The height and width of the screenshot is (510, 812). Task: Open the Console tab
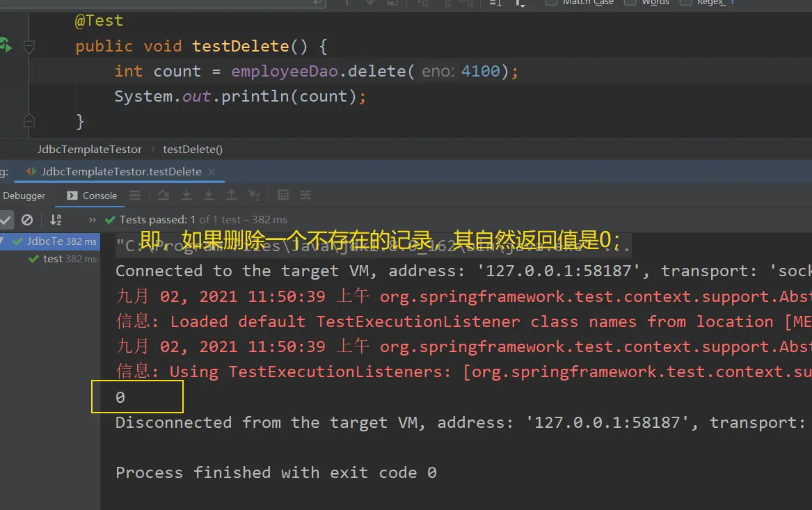92,196
